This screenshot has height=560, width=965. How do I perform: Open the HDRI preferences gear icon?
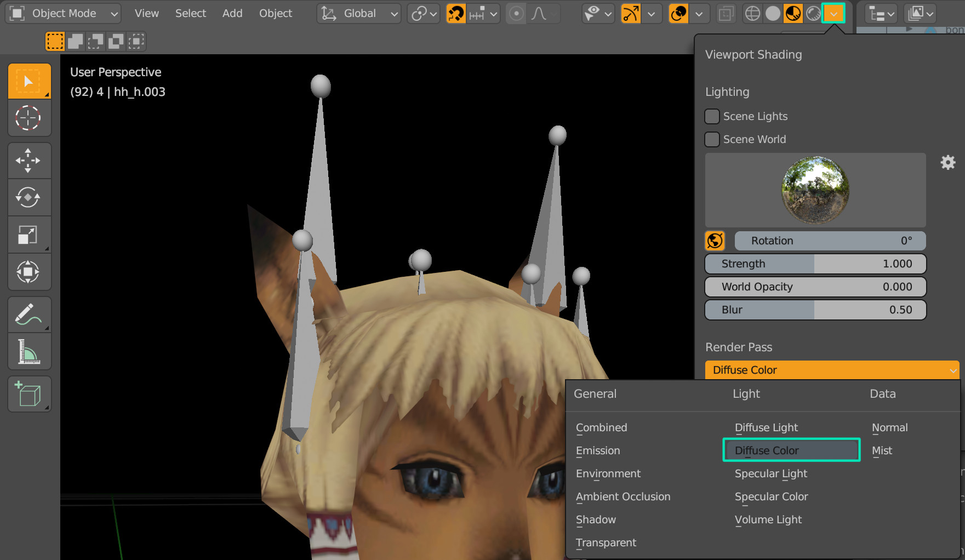(948, 162)
